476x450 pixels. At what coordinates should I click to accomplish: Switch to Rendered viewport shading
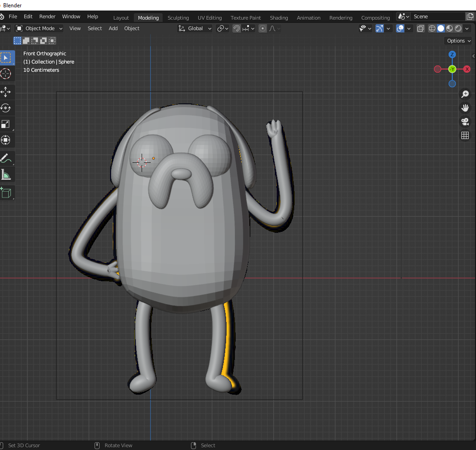(x=458, y=28)
